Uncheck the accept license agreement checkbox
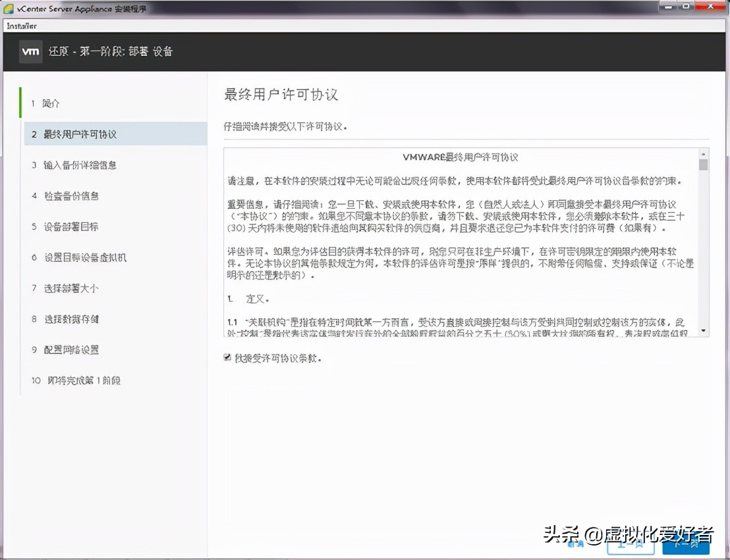The width and height of the screenshot is (730, 560). [227, 358]
